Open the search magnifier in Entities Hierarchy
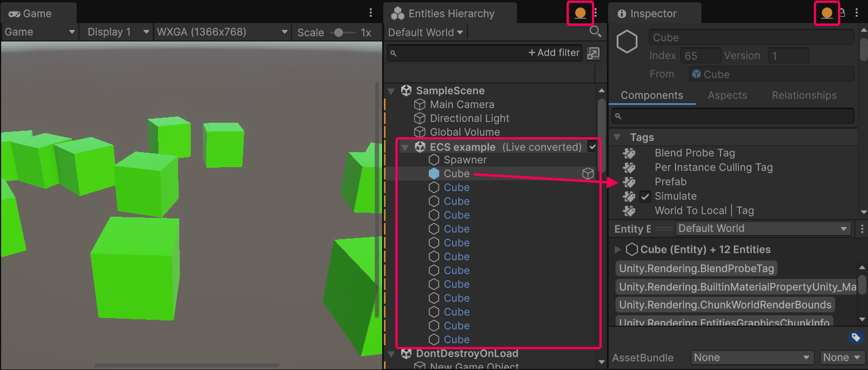Screen dimensions: 868x370 click(595, 32)
